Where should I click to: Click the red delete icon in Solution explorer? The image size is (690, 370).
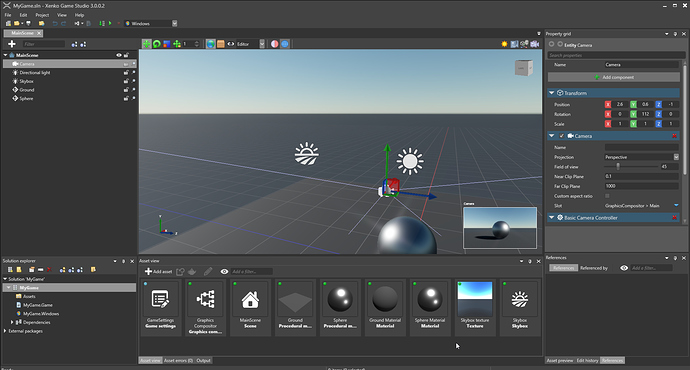(49, 270)
